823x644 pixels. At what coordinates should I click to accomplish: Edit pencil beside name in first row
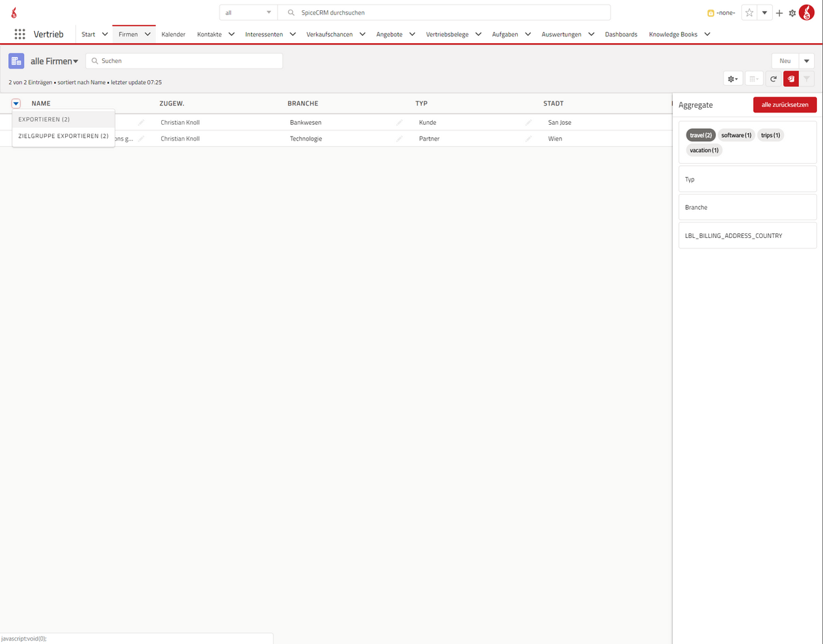(141, 122)
